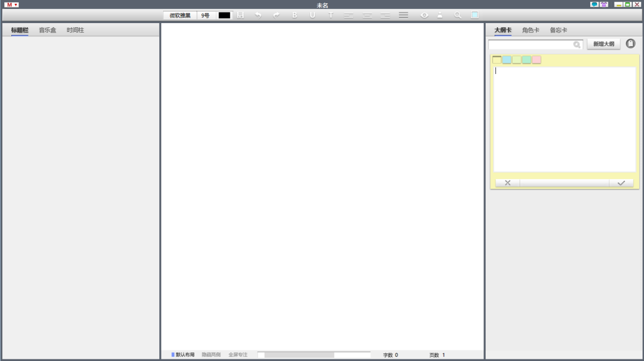The height and width of the screenshot is (361, 644).
Task: Click the round tag icon beside 新增大纲
Action: point(631,44)
